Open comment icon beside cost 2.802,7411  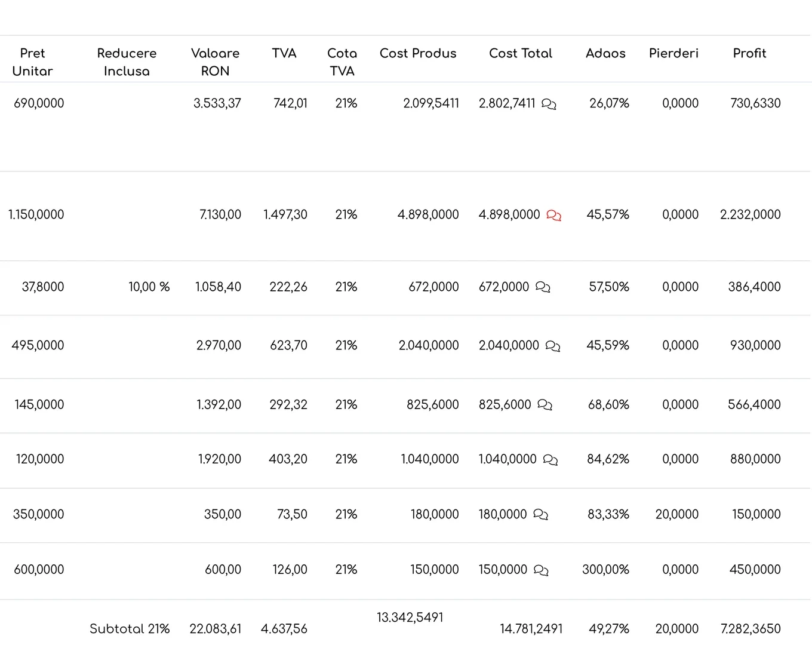[549, 104]
